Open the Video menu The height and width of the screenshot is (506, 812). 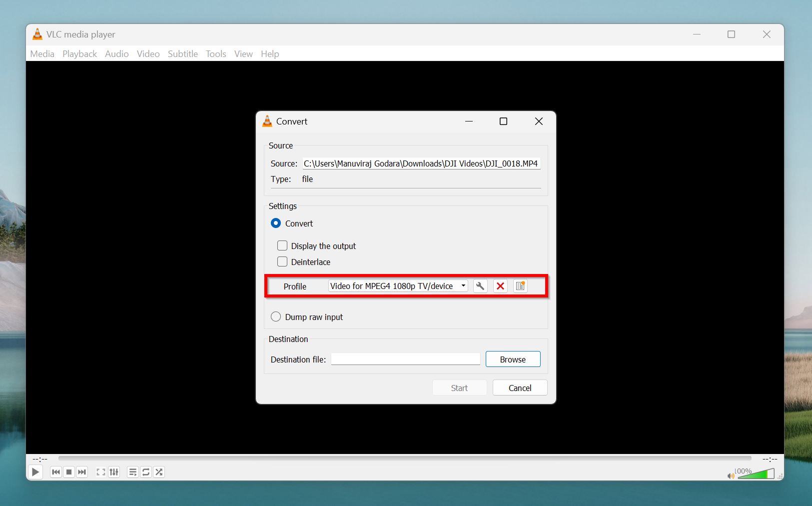click(x=148, y=53)
